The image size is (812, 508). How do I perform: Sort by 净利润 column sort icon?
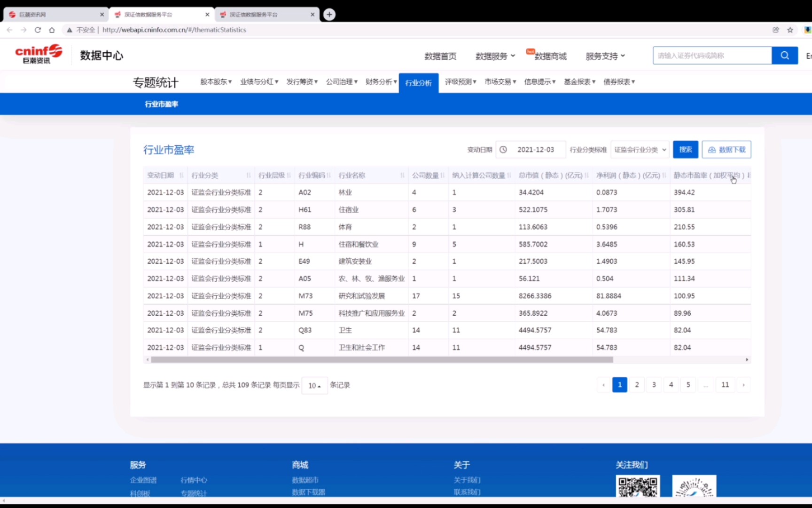[664, 175]
